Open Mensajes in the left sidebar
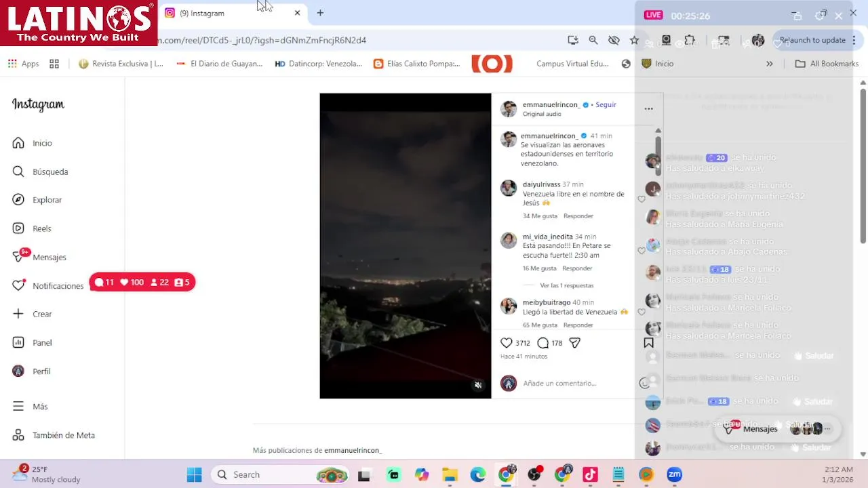 [x=40, y=257]
